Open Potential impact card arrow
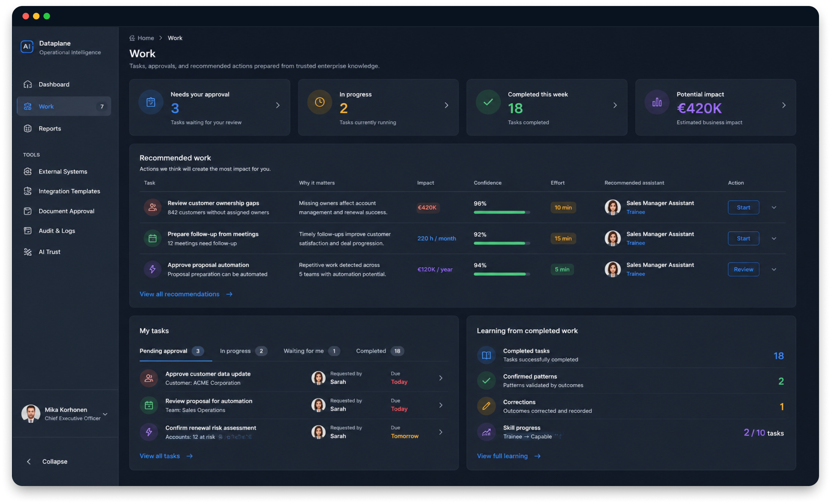Viewport: 831px width, 504px height. pos(784,105)
